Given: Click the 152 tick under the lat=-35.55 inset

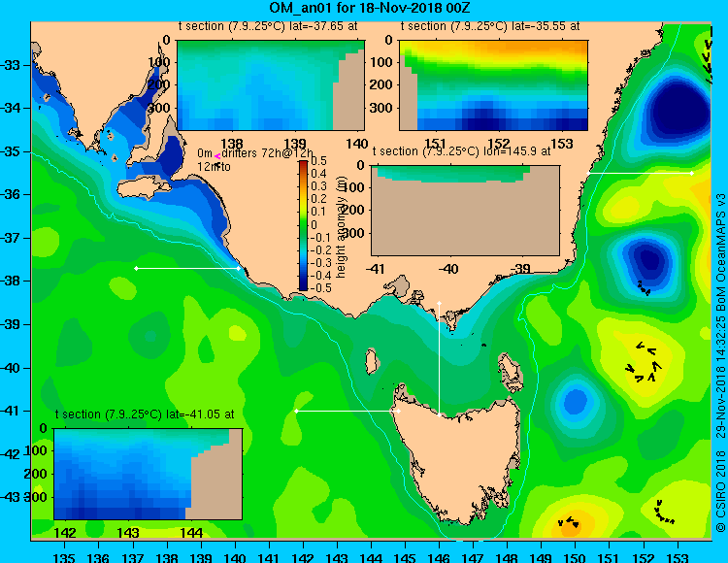Looking at the screenshot, I should (499, 144).
